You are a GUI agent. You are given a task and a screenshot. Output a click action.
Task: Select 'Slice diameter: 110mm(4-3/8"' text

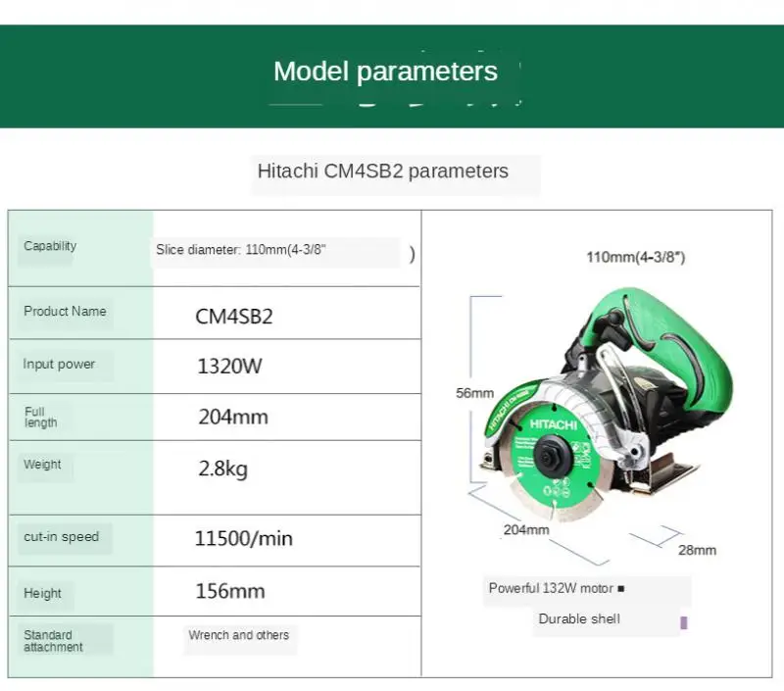(240, 250)
